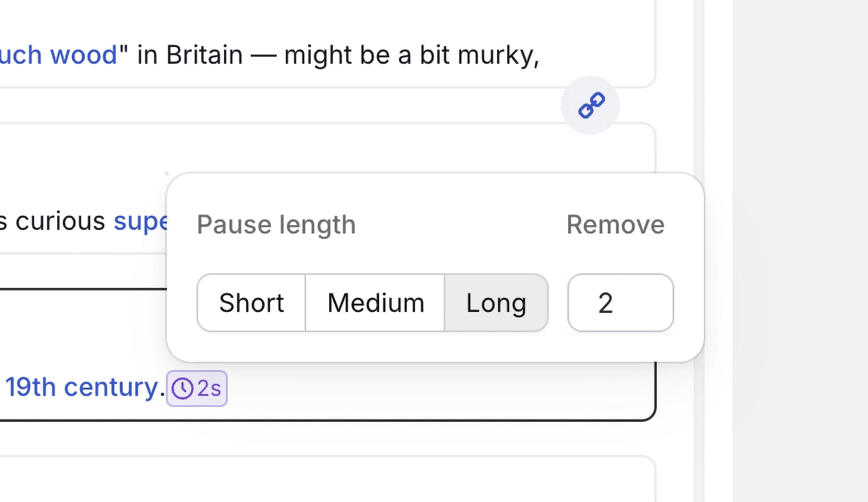Keep Long selected in the pause length selector
Viewport: 868px width, 502px height.
495,303
